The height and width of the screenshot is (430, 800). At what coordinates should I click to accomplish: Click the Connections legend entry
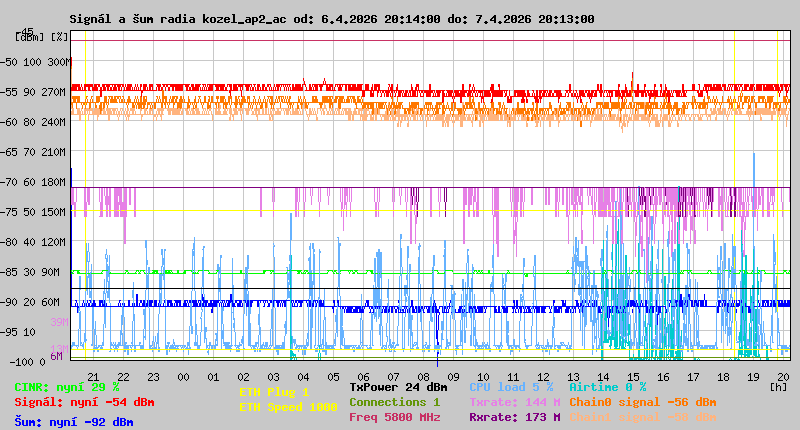[x=394, y=402]
